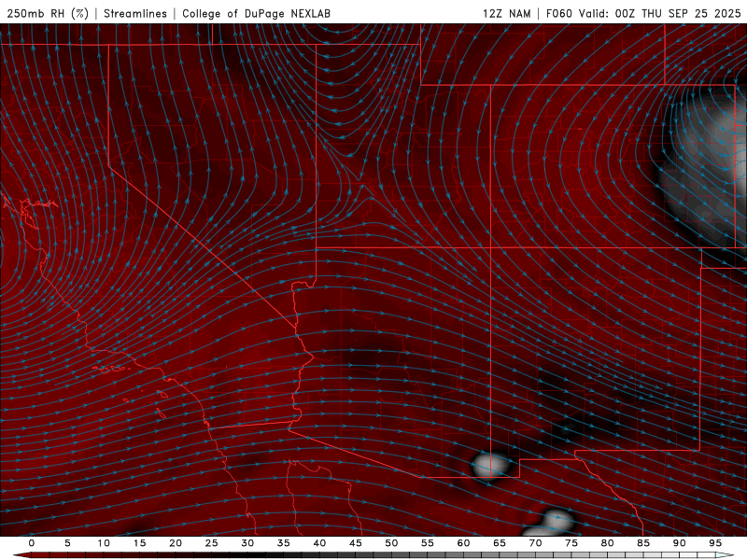747x560 pixels.
Task: Click the '25' humidity scale label
Action: [212, 543]
